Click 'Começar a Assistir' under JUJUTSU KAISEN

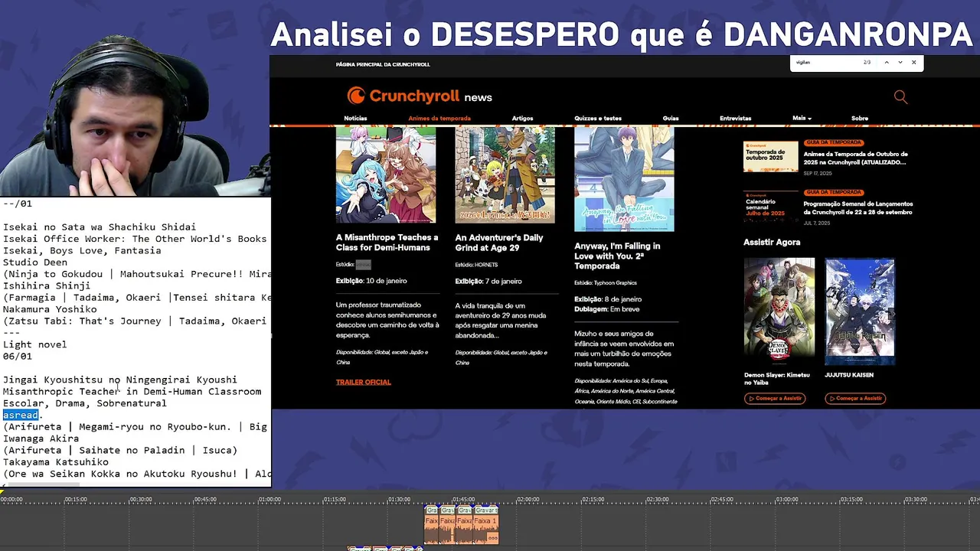pyautogui.click(x=855, y=398)
